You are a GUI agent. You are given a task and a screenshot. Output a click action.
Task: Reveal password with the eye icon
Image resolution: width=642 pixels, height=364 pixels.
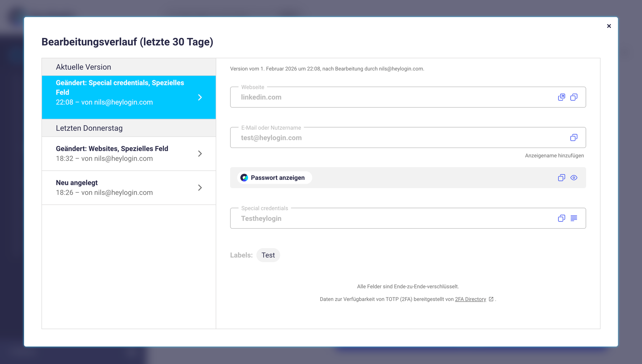pyautogui.click(x=574, y=178)
